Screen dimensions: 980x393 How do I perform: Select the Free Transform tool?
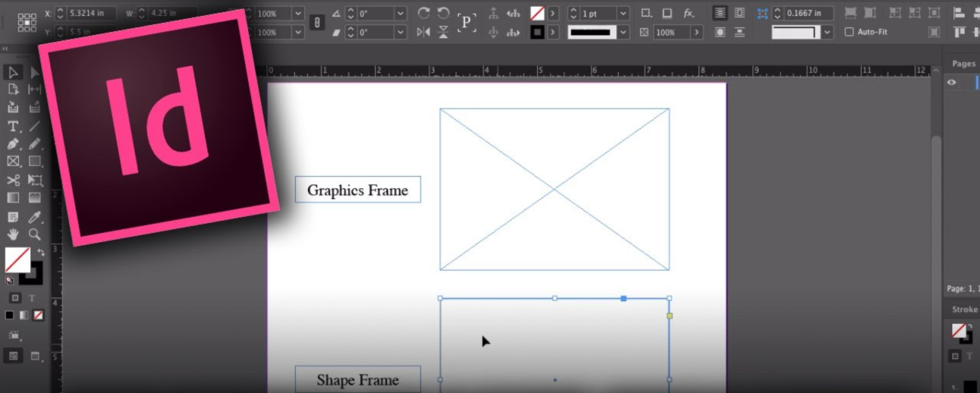tap(35, 180)
